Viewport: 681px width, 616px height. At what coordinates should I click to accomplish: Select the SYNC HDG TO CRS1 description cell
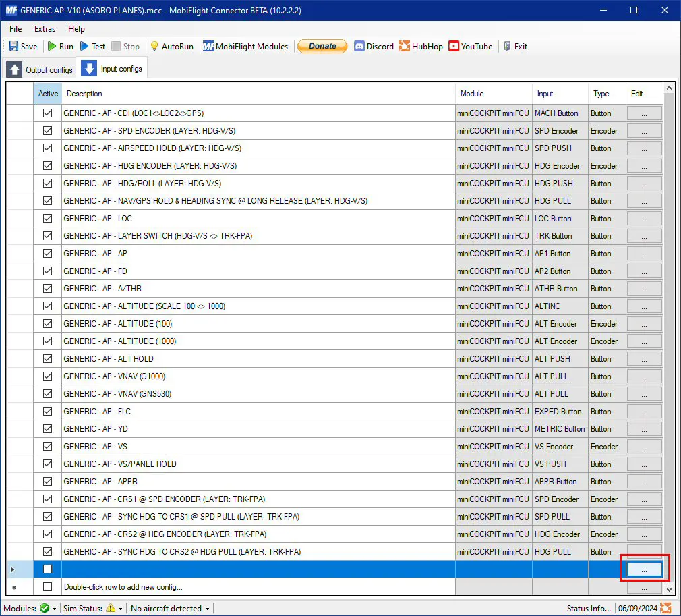pos(258,516)
